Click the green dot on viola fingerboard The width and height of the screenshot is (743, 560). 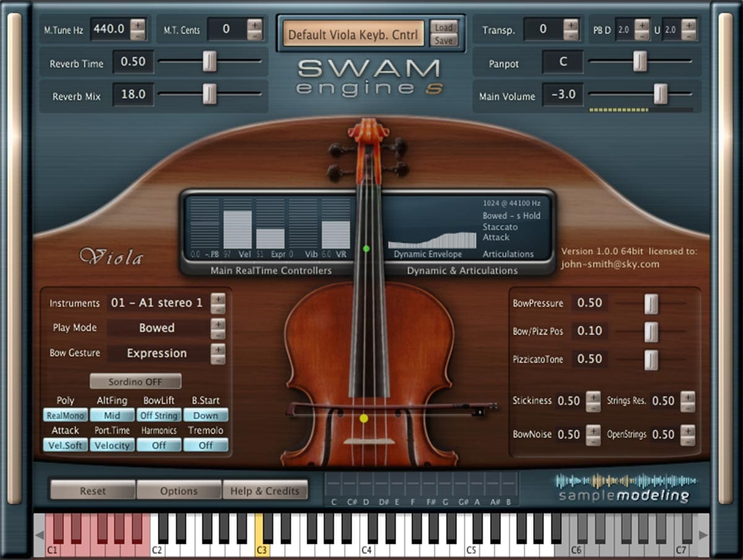[x=366, y=249]
